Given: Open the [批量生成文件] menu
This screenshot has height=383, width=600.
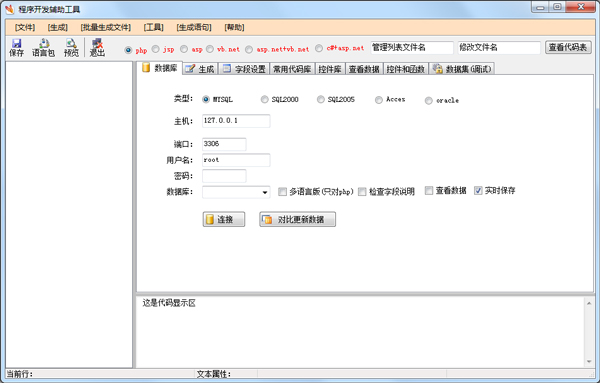Looking at the screenshot, I should [106, 28].
